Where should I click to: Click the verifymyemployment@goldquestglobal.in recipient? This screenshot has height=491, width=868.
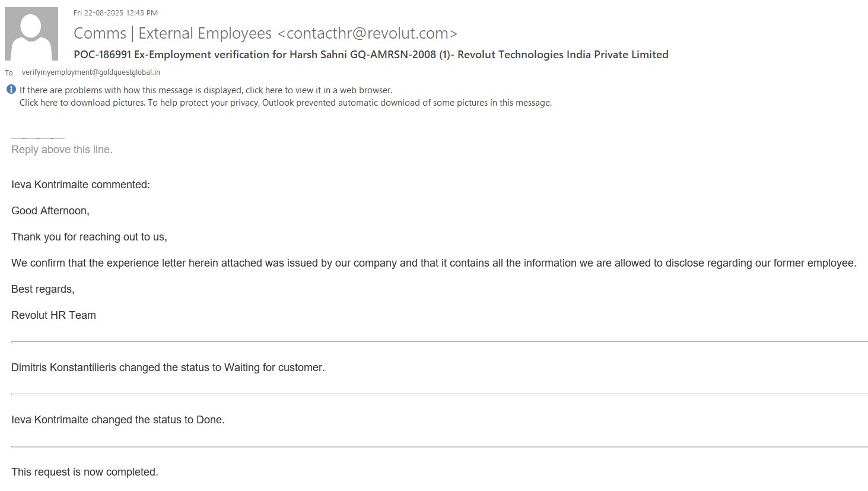tap(91, 72)
